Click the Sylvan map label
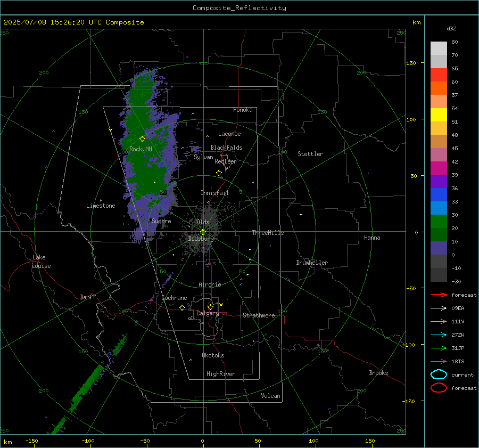 (203, 157)
